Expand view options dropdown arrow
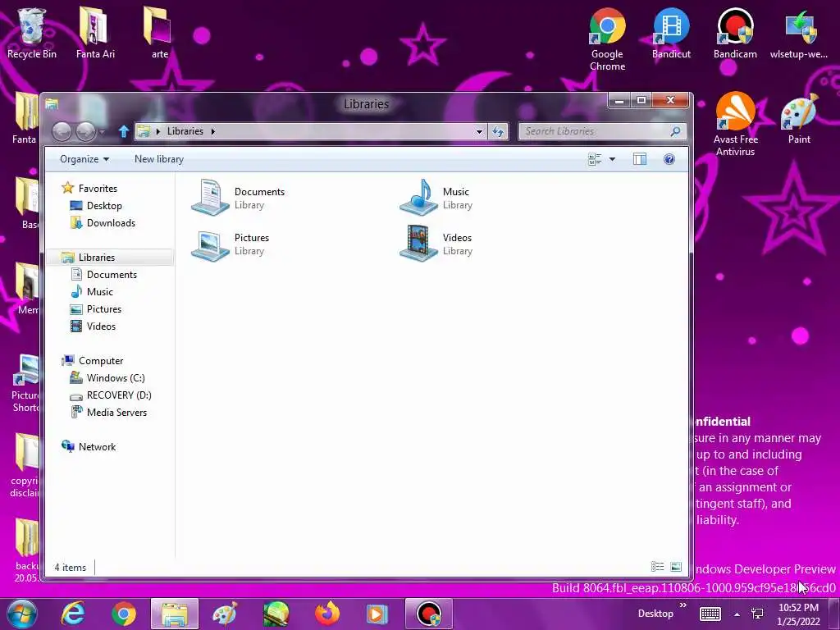 tap(612, 159)
